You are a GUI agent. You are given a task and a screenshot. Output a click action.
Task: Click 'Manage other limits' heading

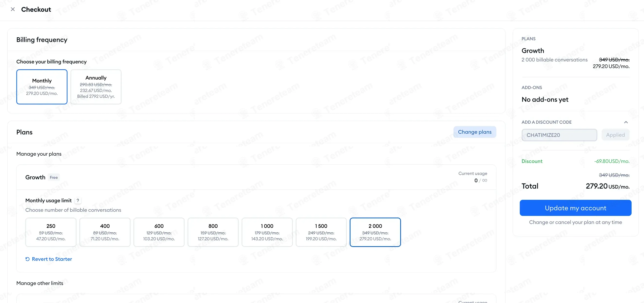[40, 283]
